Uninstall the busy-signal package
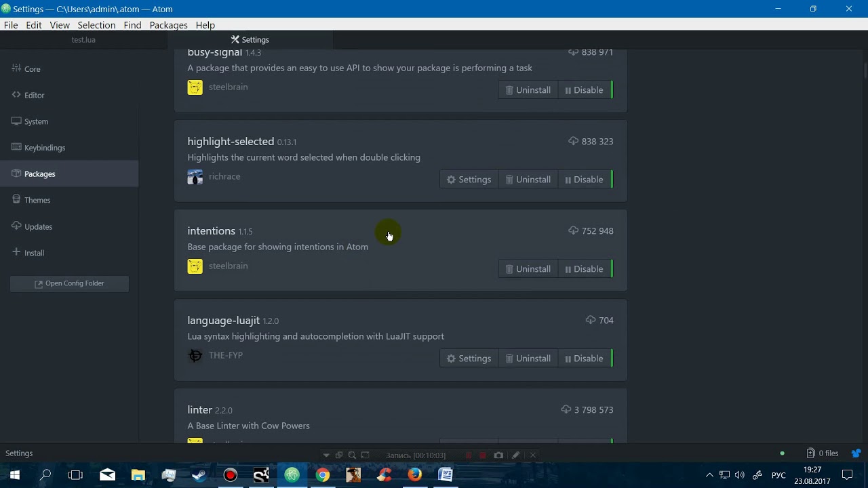The width and height of the screenshot is (868, 488). (x=528, y=90)
